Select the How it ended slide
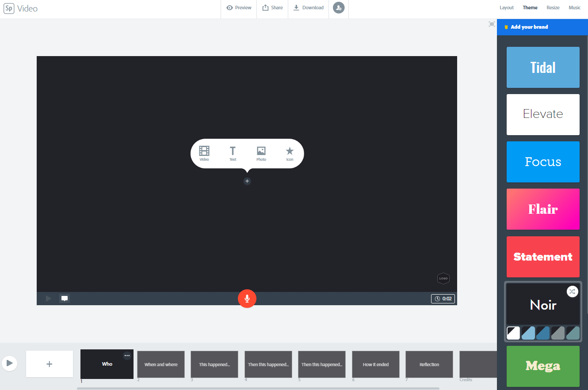 coord(376,364)
